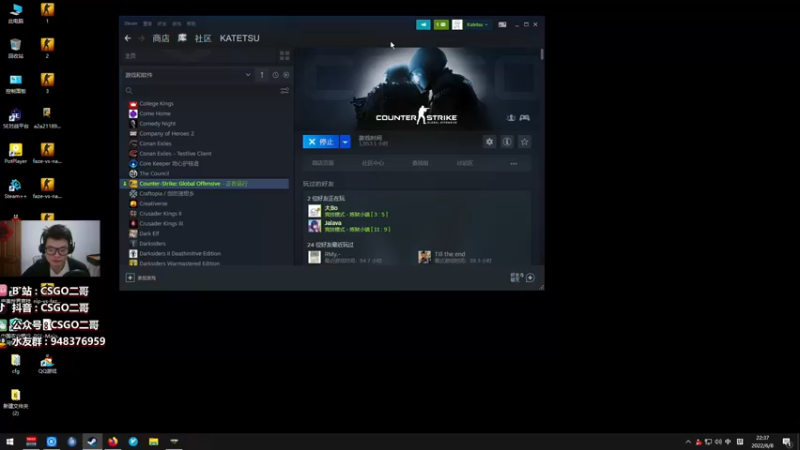This screenshot has width=800, height=450.
Task: Open Firefox from the taskbar
Action: tap(112, 441)
